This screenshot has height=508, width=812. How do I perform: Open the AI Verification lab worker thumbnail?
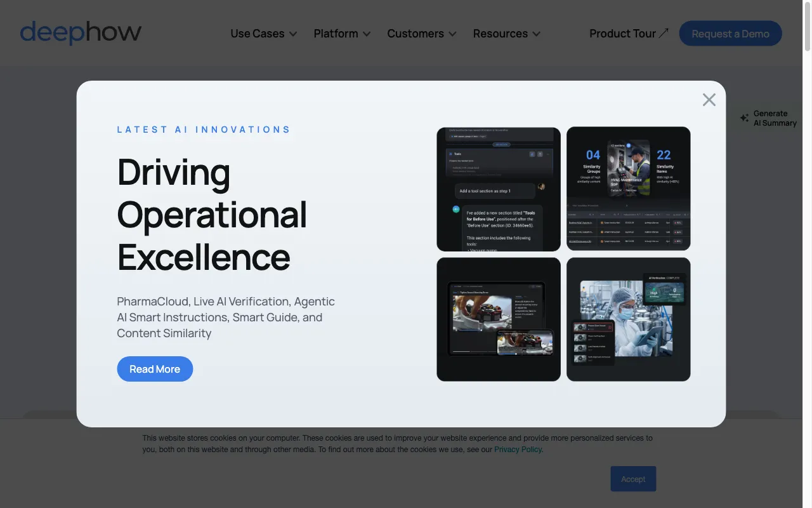coord(629,319)
